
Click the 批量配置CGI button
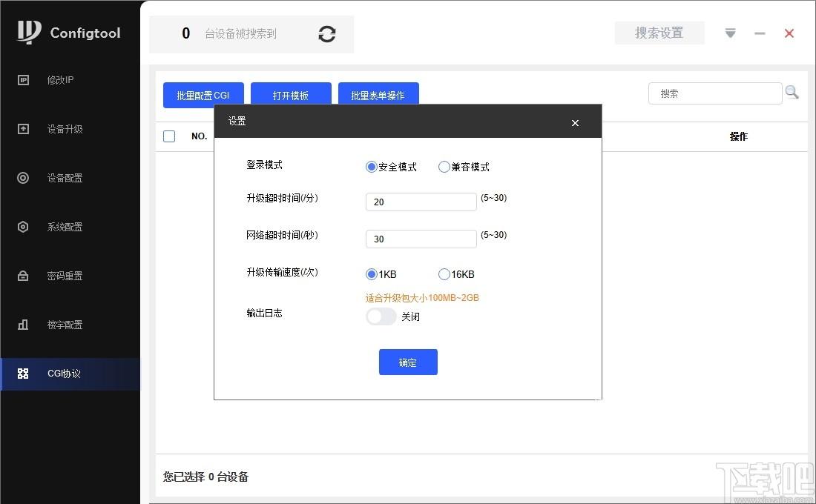(x=203, y=95)
